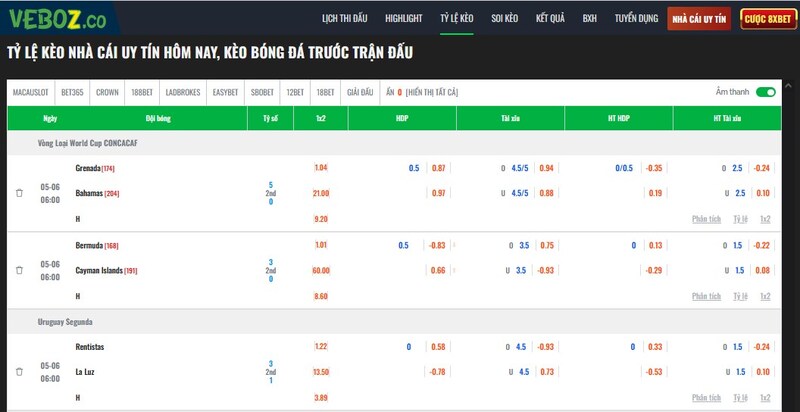The width and height of the screenshot is (800, 412).
Task: Open the Soi kèo section
Action: 505,18
